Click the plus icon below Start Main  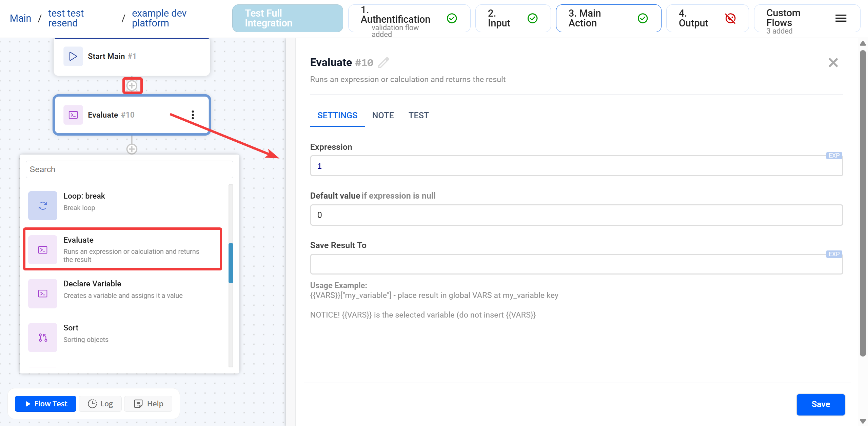tap(132, 85)
